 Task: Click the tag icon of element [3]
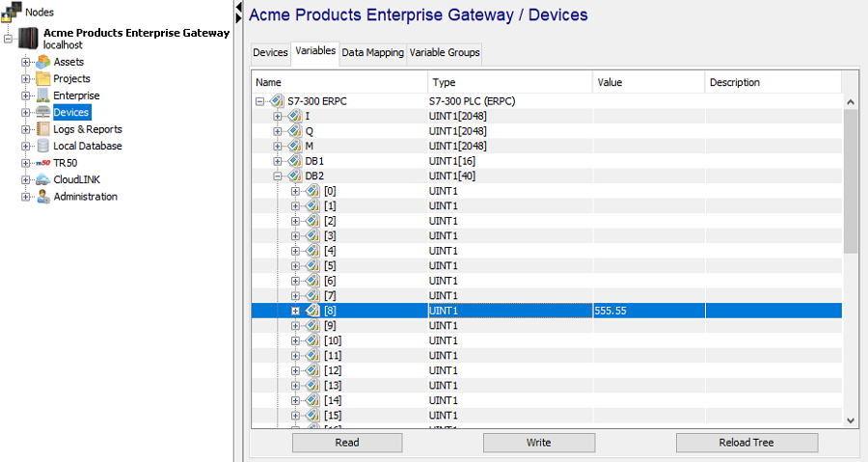[x=312, y=235]
